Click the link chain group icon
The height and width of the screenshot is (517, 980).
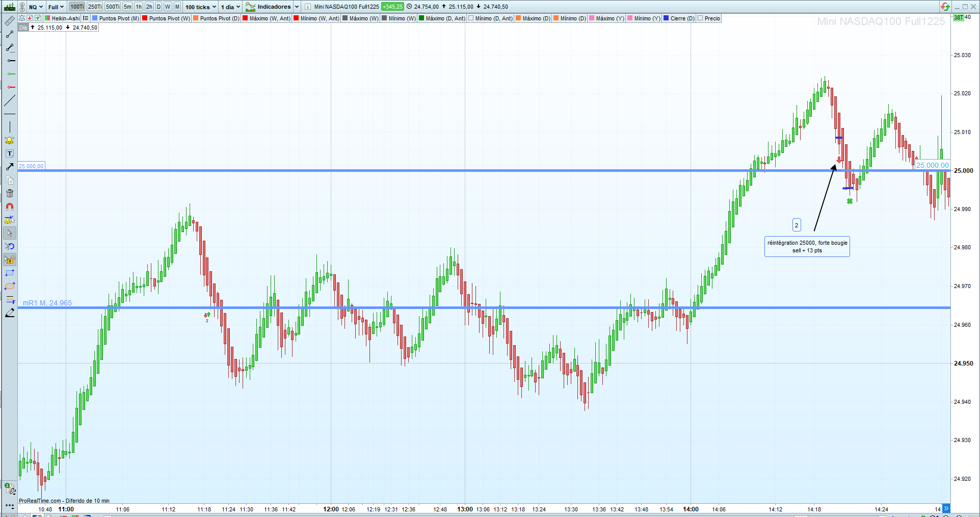coord(22,7)
